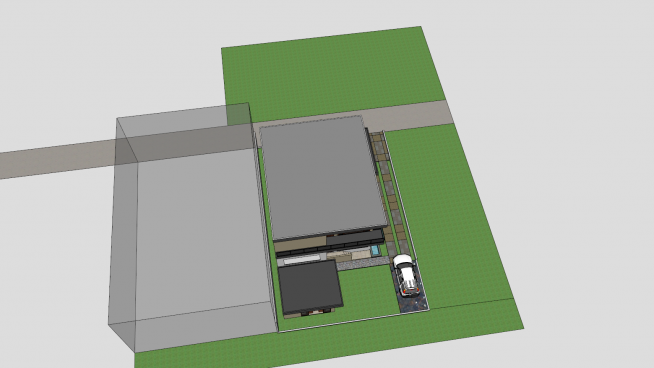
Task: Select the white car on the driveway
Action: click(x=405, y=275)
